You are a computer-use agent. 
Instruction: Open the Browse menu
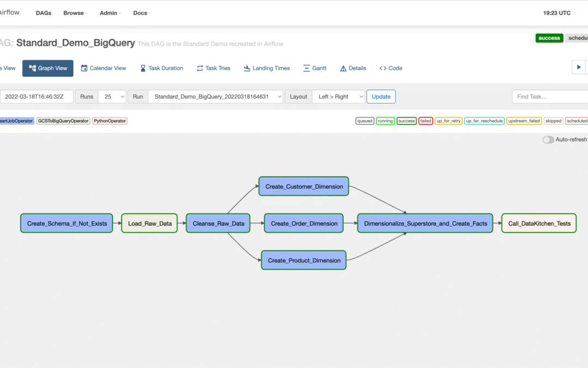pyautogui.click(x=76, y=13)
